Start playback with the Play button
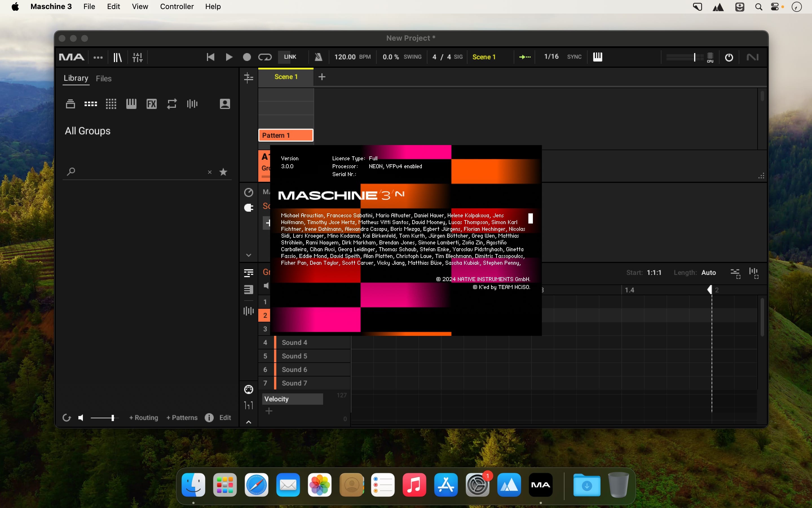812x508 pixels. [x=229, y=57]
